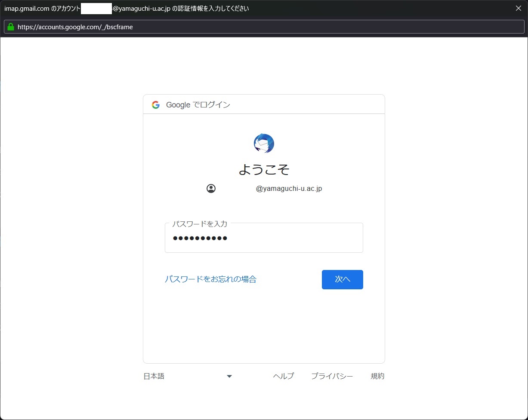The height and width of the screenshot is (420, 528).
Task: Click the Google G logo
Action: (156, 105)
